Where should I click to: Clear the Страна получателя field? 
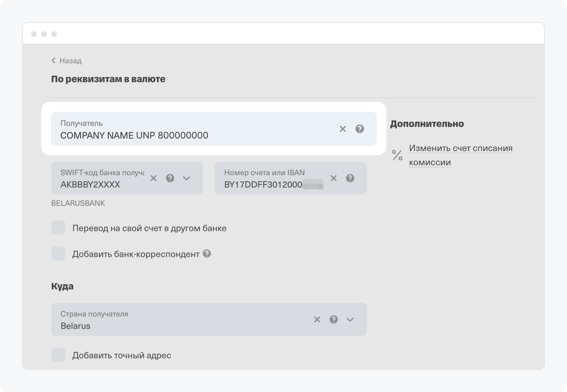(x=317, y=319)
